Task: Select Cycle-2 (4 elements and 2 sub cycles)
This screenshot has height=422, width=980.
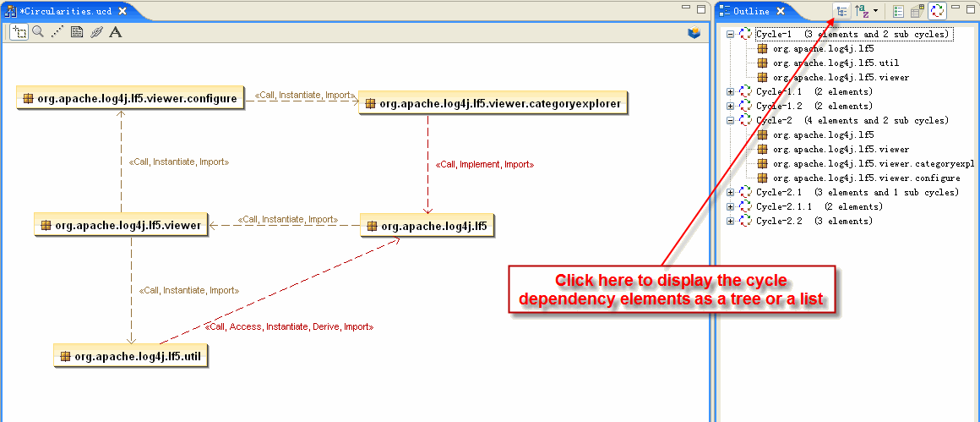Action: pos(853,121)
